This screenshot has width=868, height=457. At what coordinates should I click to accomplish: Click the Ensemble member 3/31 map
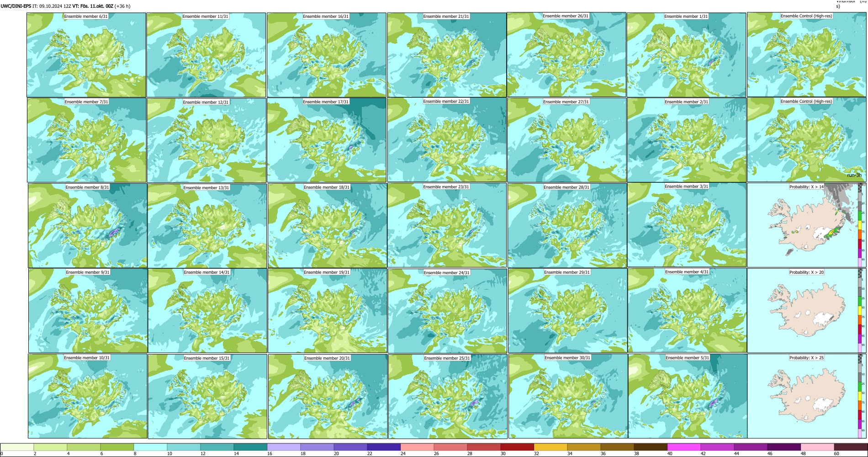[687, 225]
